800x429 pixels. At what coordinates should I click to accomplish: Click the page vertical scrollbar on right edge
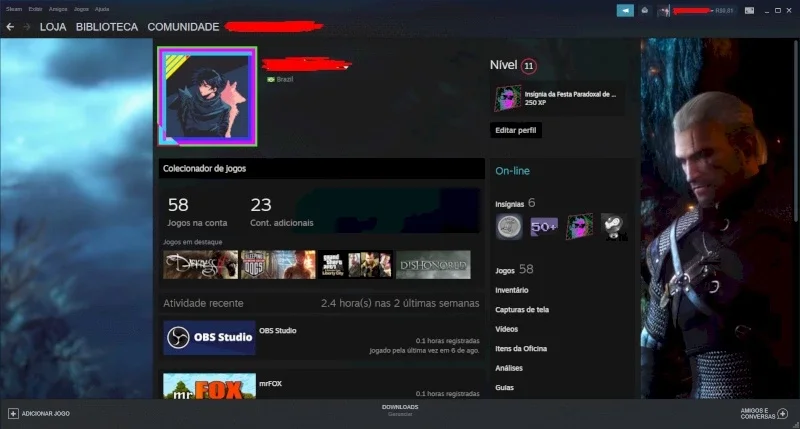click(x=794, y=131)
